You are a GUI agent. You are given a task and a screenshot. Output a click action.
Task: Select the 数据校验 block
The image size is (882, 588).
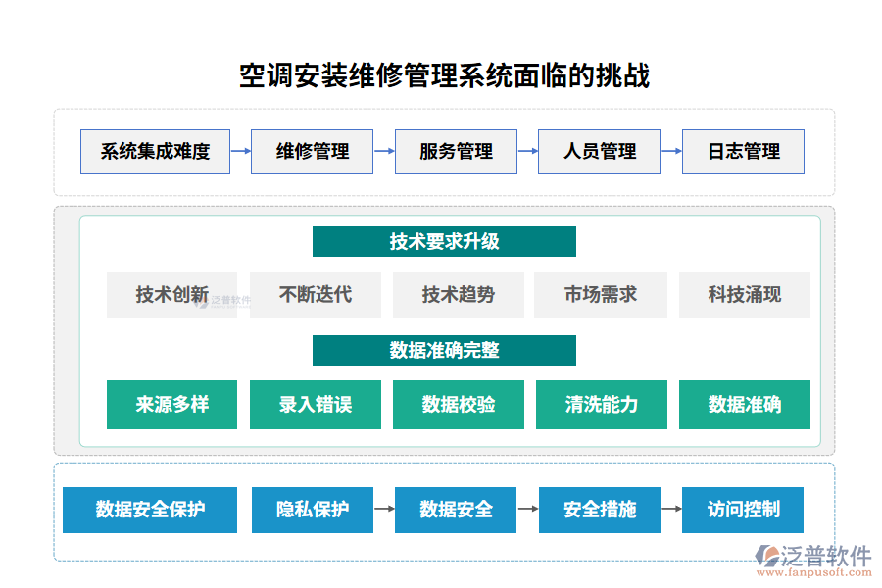pyautogui.click(x=458, y=404)
